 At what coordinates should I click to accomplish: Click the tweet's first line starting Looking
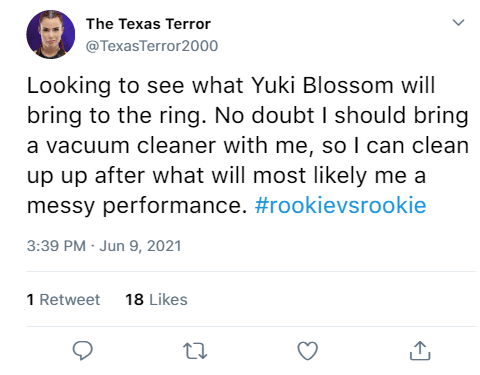(x=231, y=85)
